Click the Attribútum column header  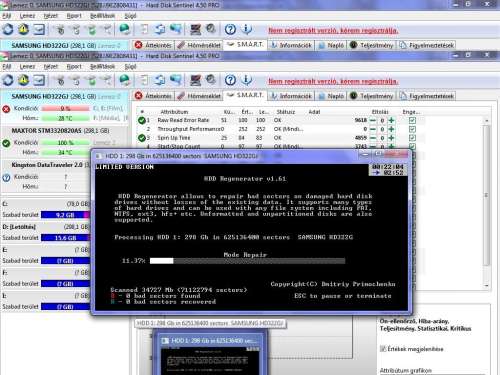click(174, 112)
